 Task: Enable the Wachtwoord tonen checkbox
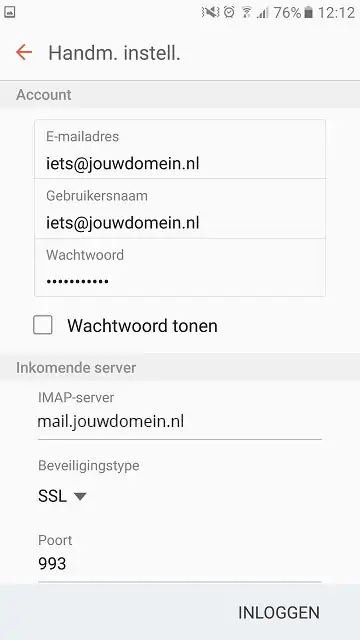pos(43,325)
